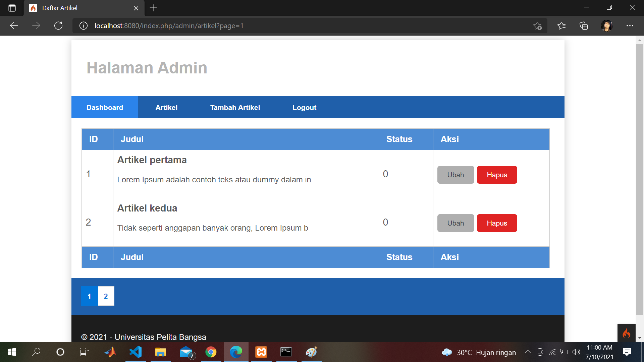
Task: Open the browser settings menu
Action: pos(630,26)
